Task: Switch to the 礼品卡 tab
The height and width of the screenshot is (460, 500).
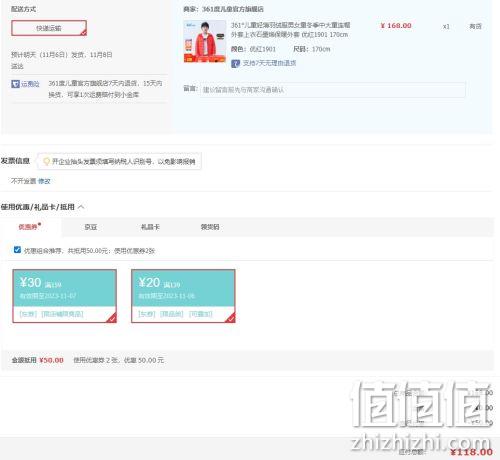Action: point(150,227)
